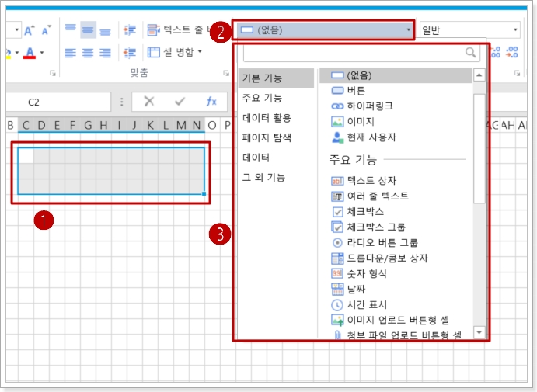Viewport: 537px width, 392px height.
Task: Click font color red A swatch
Action: (29, 53)
